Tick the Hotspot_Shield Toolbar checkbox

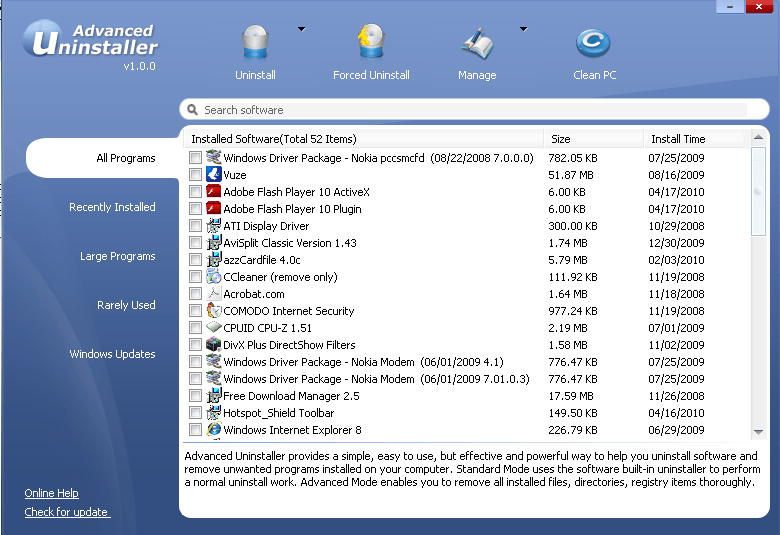click(x=195, y=413)
